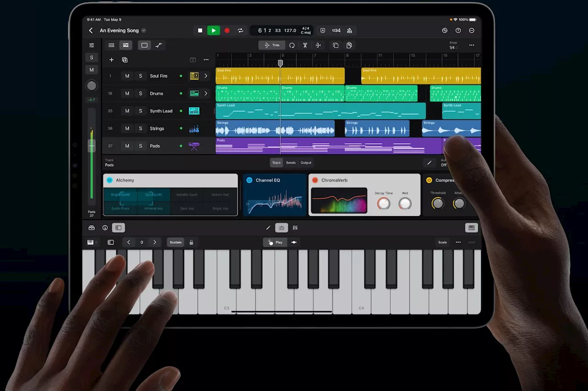This screenshot has height=391, width=588.
Task: Open the more menu beside Snap
Action: pos(472,45)
